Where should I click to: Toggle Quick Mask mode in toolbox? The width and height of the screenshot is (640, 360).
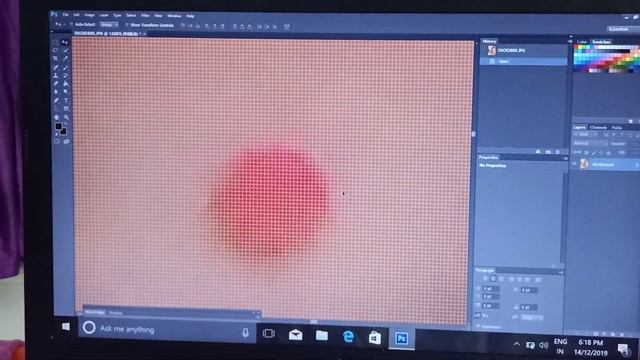click(x=57, y=141)
